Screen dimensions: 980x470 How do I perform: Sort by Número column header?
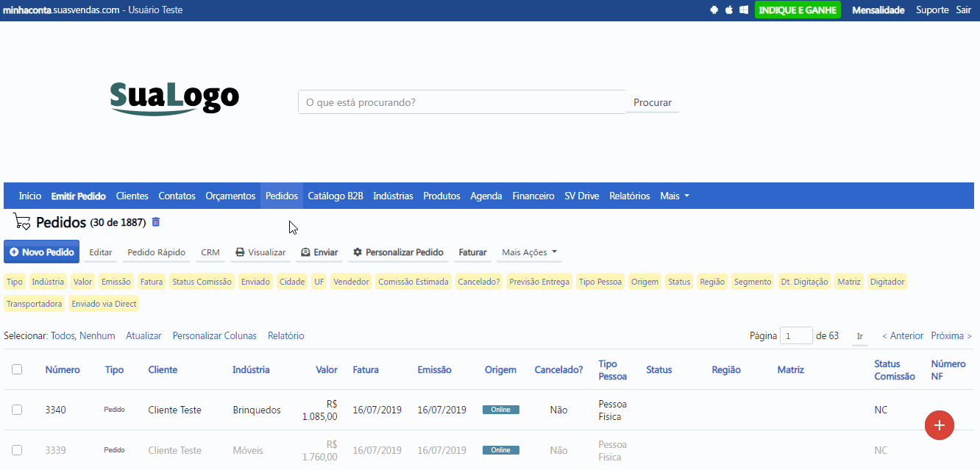(x=63, y=370)
